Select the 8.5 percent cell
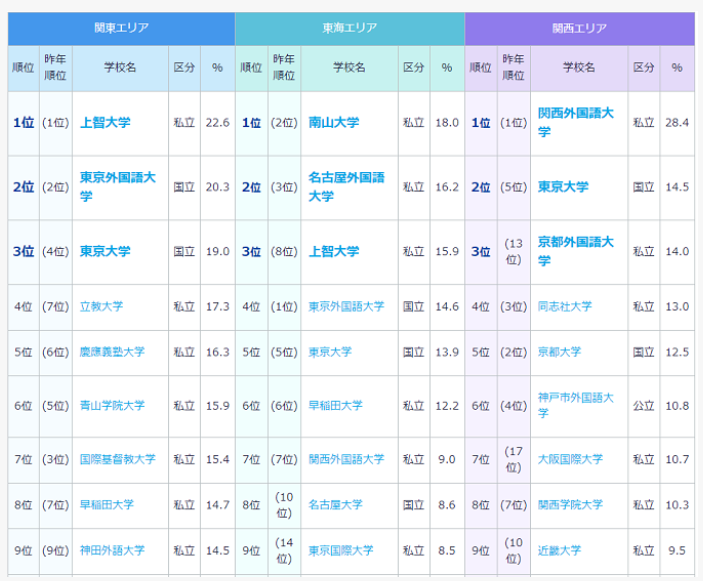The width and height of the screenshot is (703, 581). [447, 551]
